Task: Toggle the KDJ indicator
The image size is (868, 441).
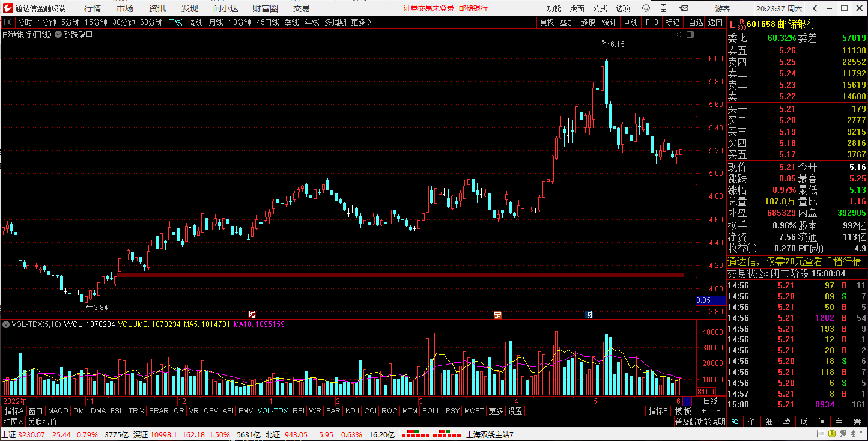Action: tap(353, 411)
